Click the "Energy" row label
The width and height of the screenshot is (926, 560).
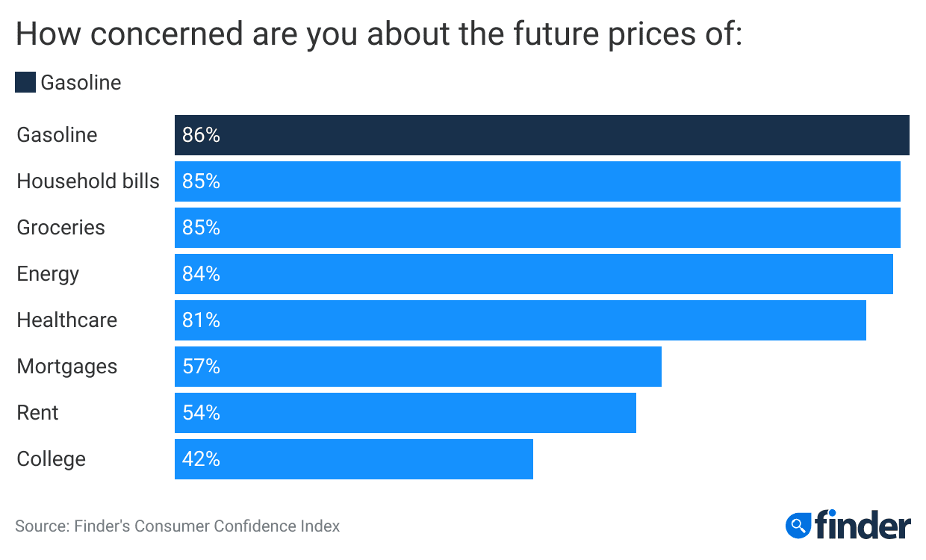48,274
